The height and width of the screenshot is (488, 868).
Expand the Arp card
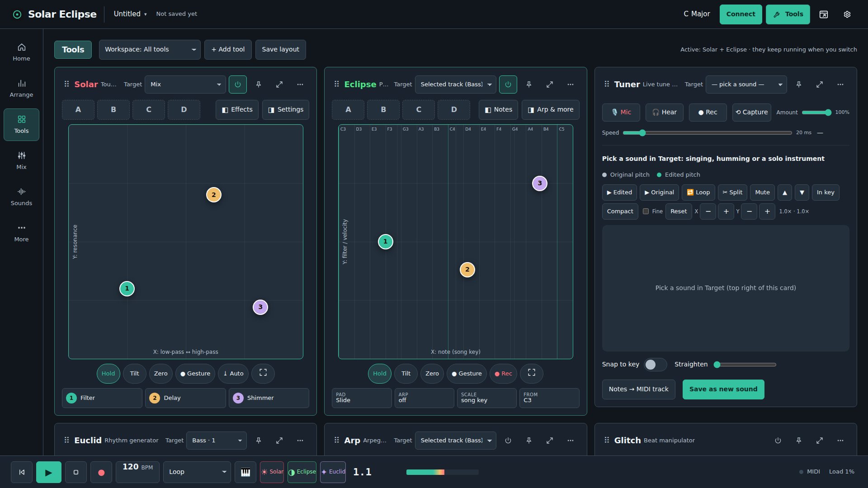(x=550, y=441)
